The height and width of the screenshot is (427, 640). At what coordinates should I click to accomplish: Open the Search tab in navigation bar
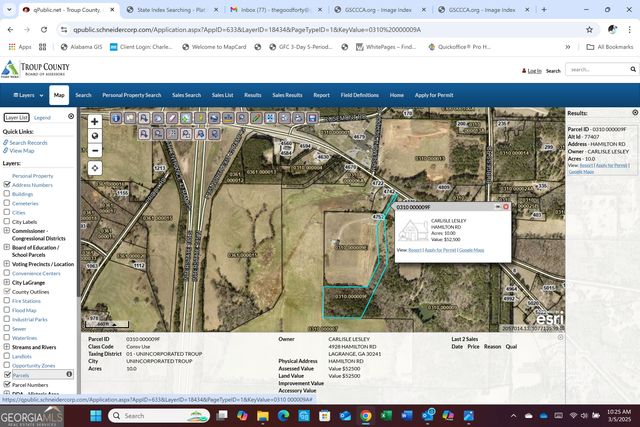pyautogui.click(x=83, y=95)
